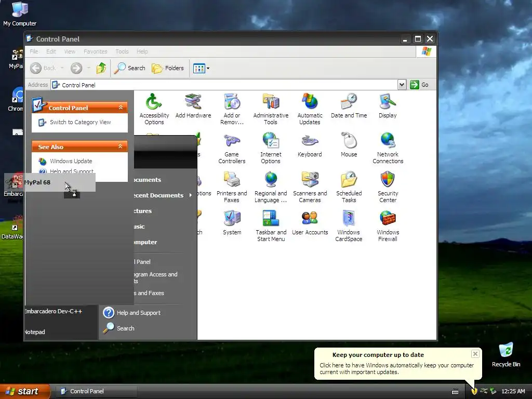532x399 pixels.
Task: Open Windows Firewall icon
Action: (388, 226)
